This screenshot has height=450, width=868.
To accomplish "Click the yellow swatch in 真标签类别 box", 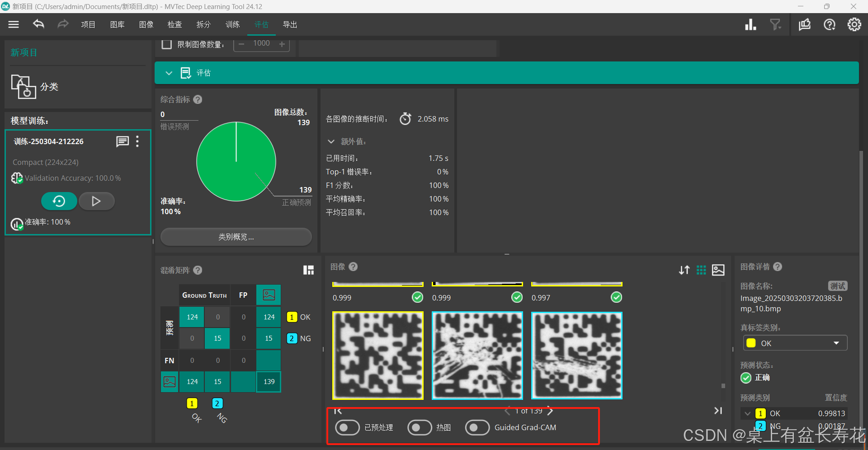I will pos(751,343).
